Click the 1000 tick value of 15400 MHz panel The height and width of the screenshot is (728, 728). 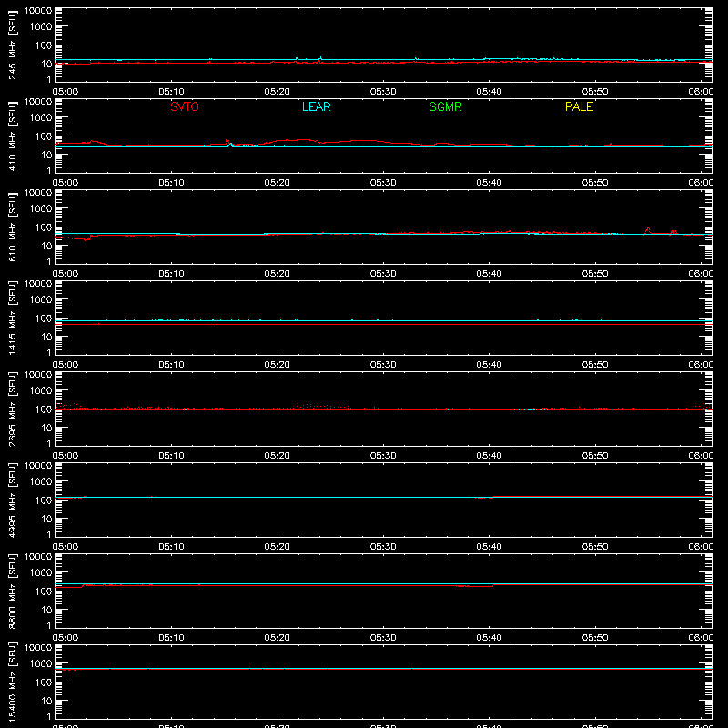coord(41,664)
